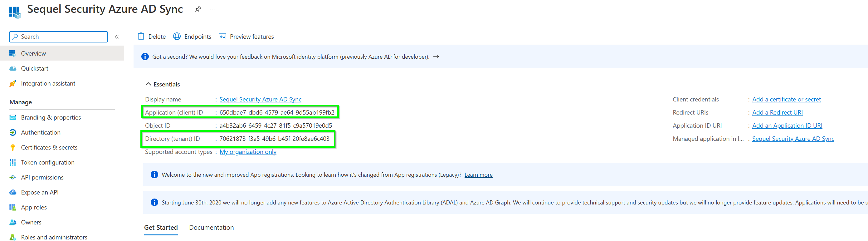The width and height of the screenshot is (868, 241).
Task: Open the managed application Sequel Security Azure AD Sync link
Action: 793,139
